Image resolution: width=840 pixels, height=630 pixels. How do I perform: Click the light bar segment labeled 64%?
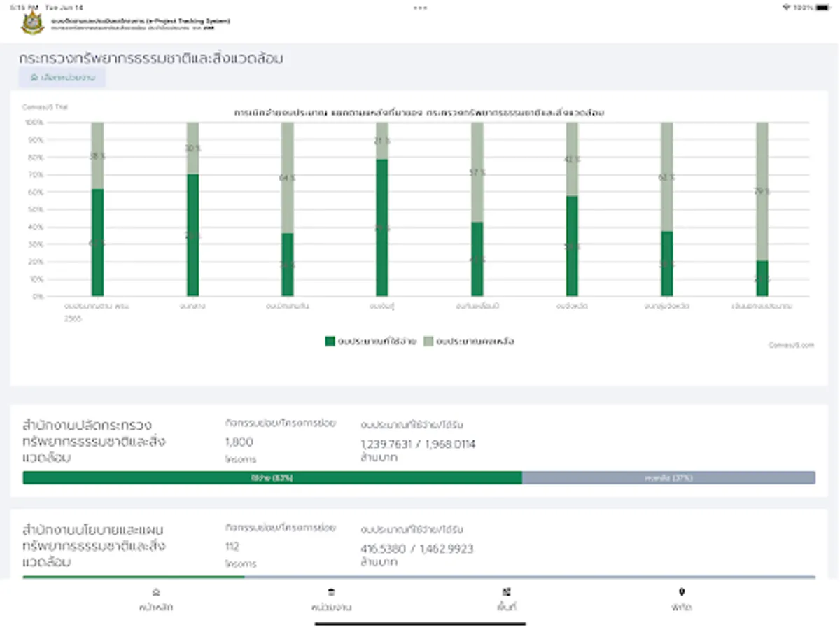coord(288,178)
